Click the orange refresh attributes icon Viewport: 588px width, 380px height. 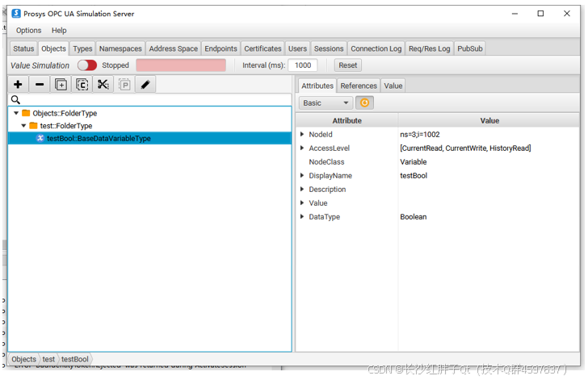364,102
